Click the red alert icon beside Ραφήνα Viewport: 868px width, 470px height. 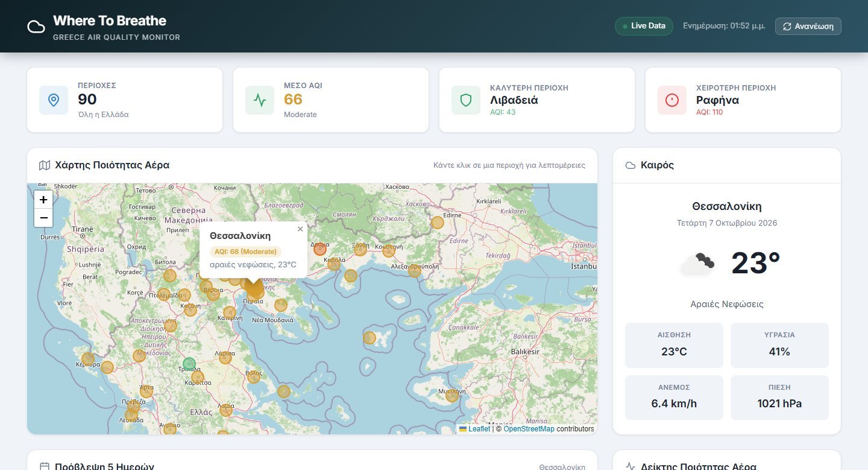(672, 100)
